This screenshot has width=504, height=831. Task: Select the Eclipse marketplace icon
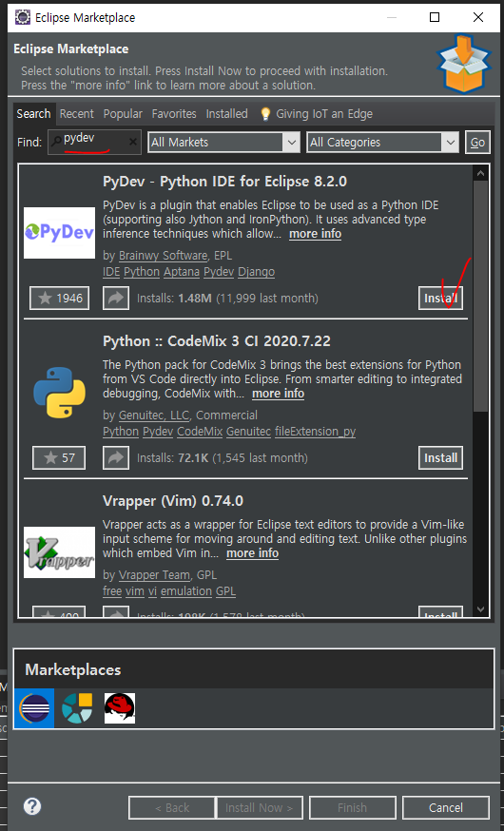pos(34,708)
